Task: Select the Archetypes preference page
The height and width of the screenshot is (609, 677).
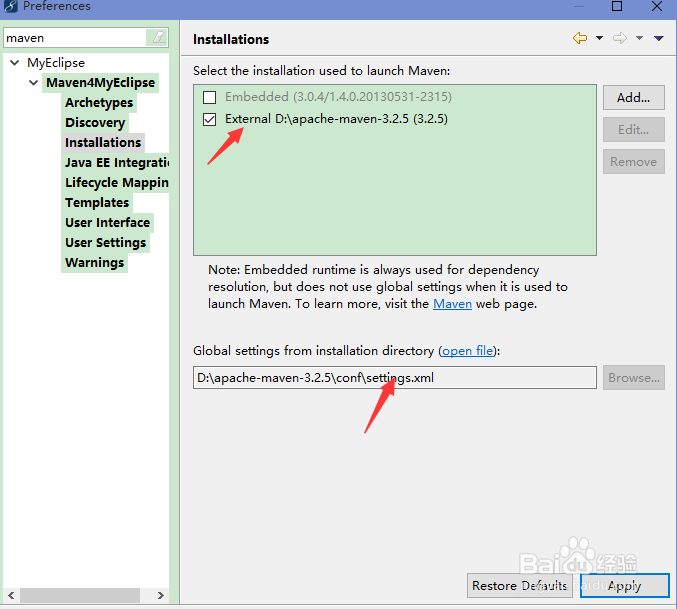Action: coord(99,103)
